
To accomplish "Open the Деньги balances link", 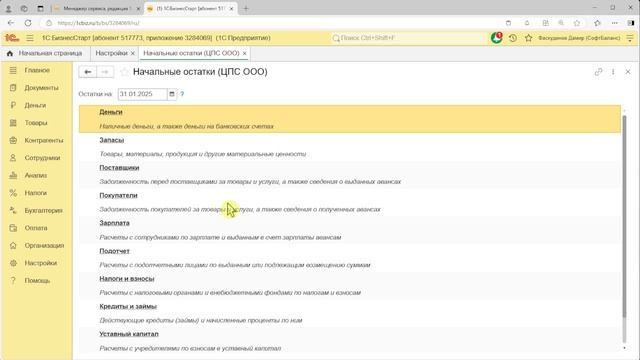I will coord(111,112).
